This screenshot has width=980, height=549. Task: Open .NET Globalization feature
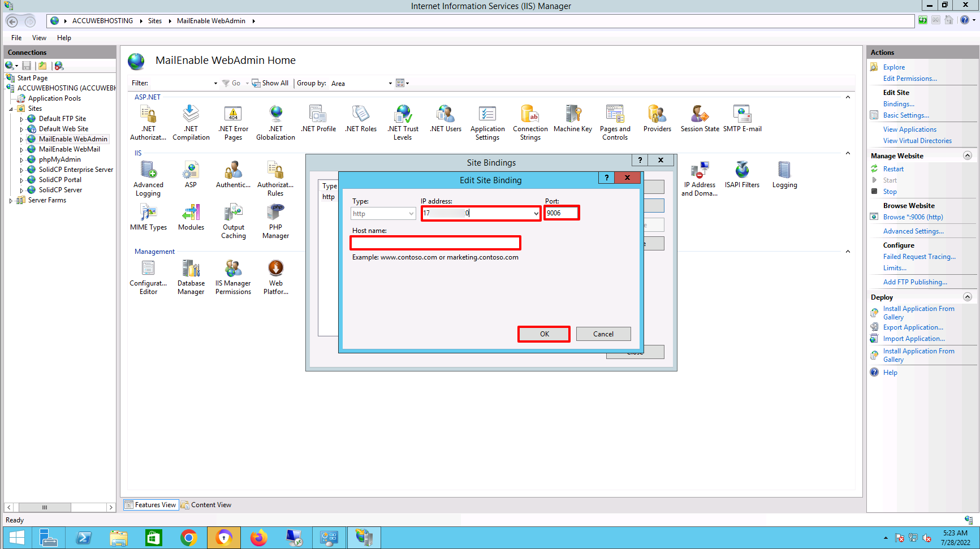point(275,123)
